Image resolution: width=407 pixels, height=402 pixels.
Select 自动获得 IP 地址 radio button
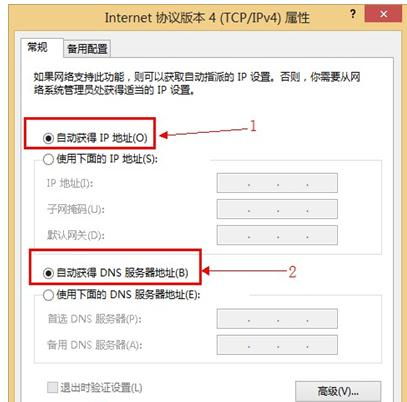[x=49, y=138]
